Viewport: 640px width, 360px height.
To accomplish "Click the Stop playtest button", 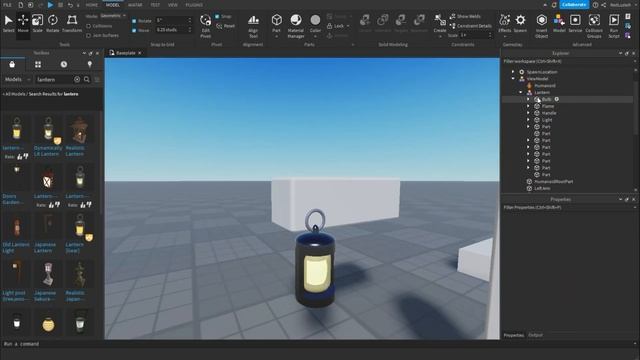I will coord(60,5).
